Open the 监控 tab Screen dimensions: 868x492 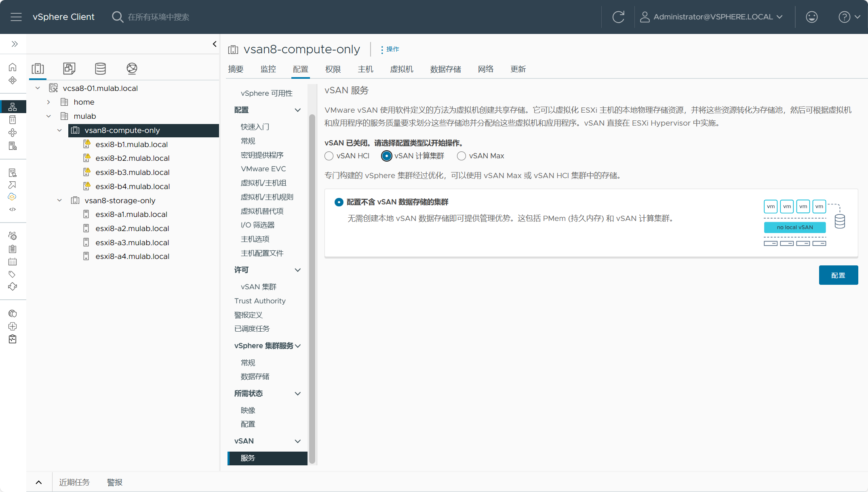pos(268,69)
